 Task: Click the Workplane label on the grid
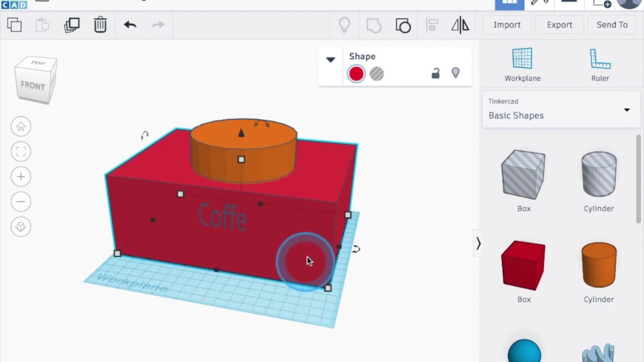tap(132, 284)
